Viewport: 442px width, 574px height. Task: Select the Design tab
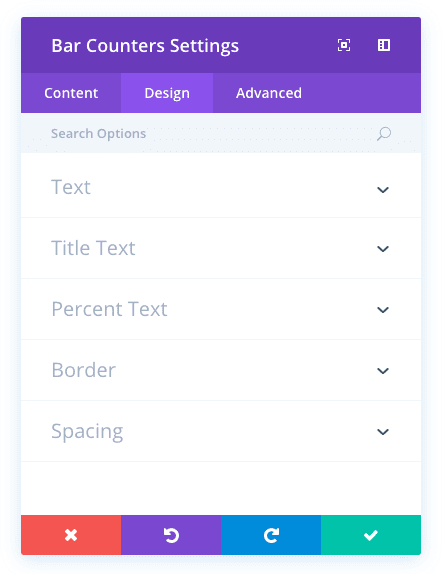(x=167, y=93)
